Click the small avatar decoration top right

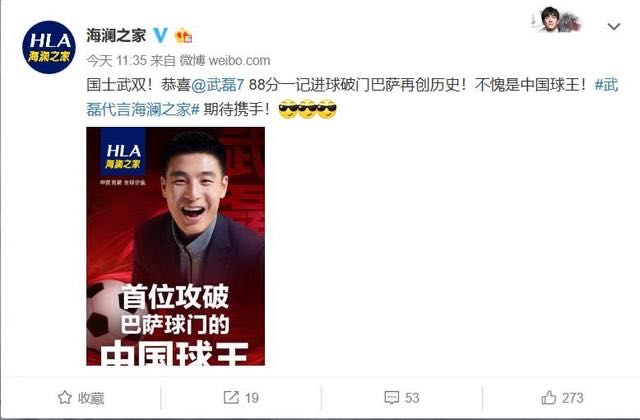click(x=557, y=20)
